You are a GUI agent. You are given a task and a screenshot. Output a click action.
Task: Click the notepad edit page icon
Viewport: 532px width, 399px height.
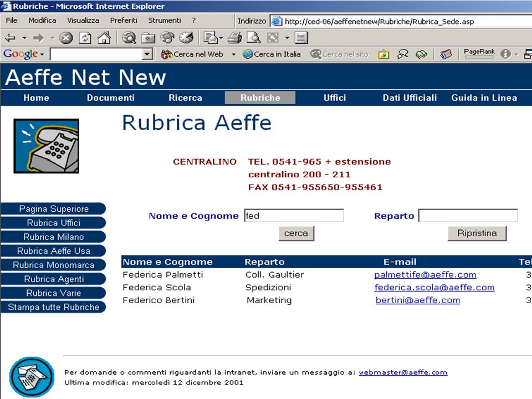click(301, 38)
